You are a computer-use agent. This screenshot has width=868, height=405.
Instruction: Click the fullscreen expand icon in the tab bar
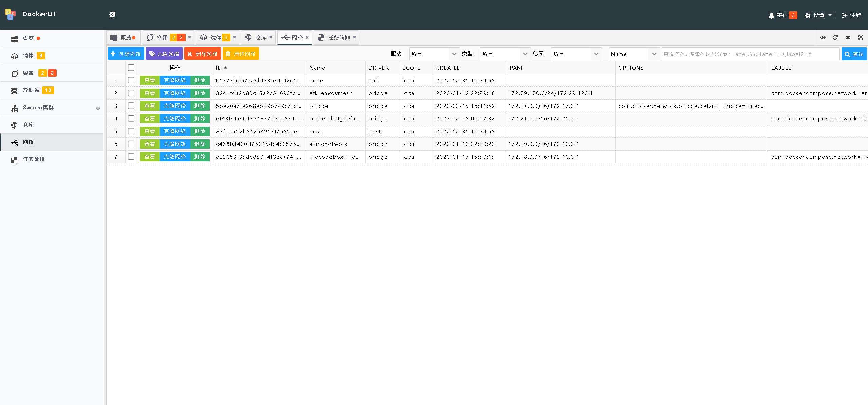[861, 38]
